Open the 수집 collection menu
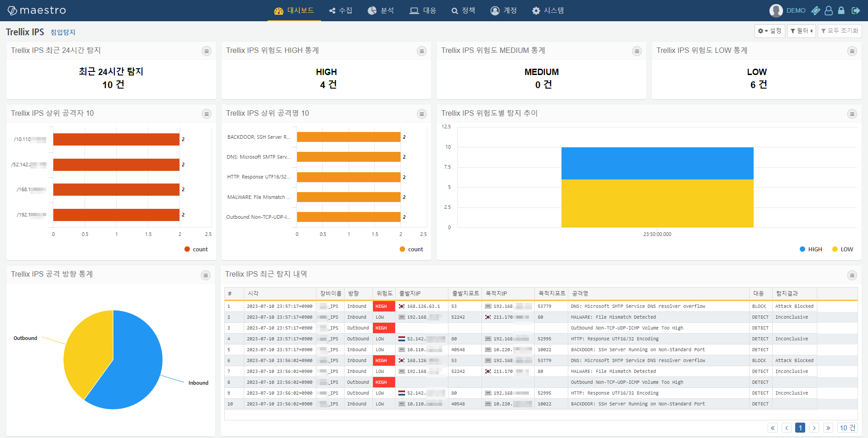Screen dimensions: 868x438 click(x=340, y=10)
